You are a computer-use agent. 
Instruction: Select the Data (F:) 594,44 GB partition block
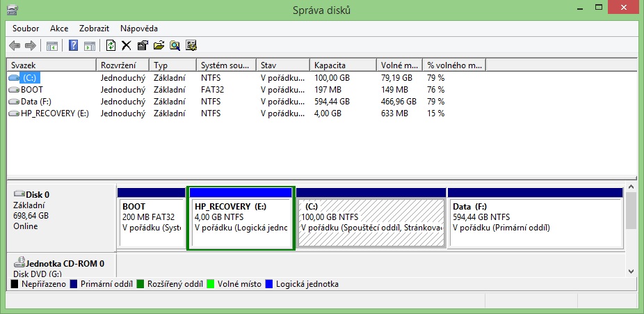(x=536, y=218)
